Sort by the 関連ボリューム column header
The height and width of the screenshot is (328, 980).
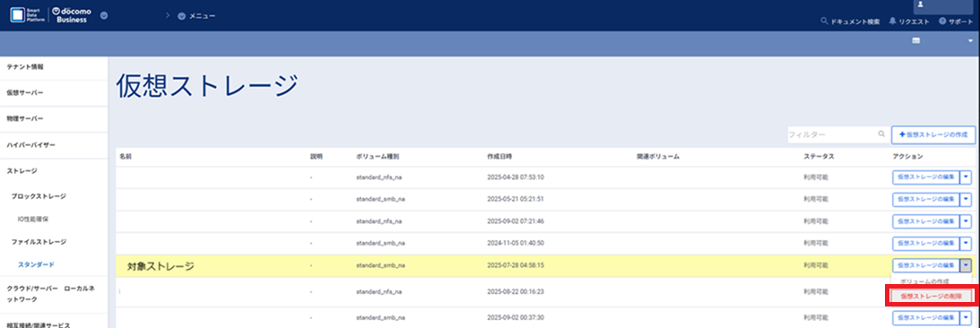coord(657,156)
